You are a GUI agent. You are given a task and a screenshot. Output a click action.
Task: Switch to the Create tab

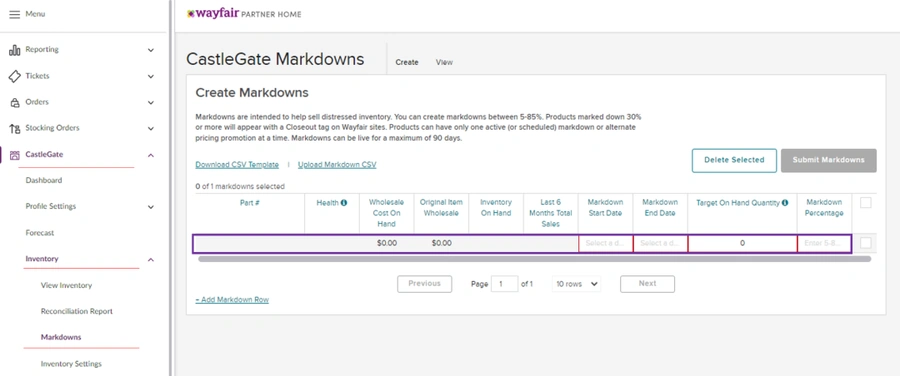[x=407, y=62]
